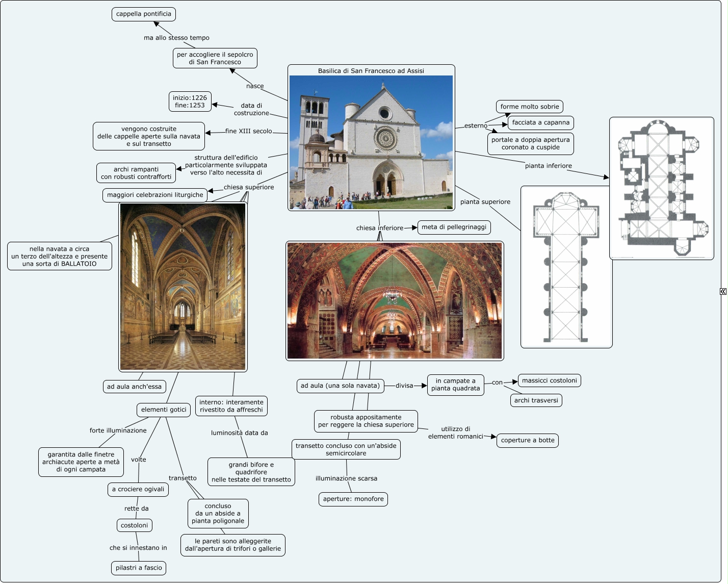728x584 pixels.
Task: Select the 'elementi gotici' node
Action: 164,410
